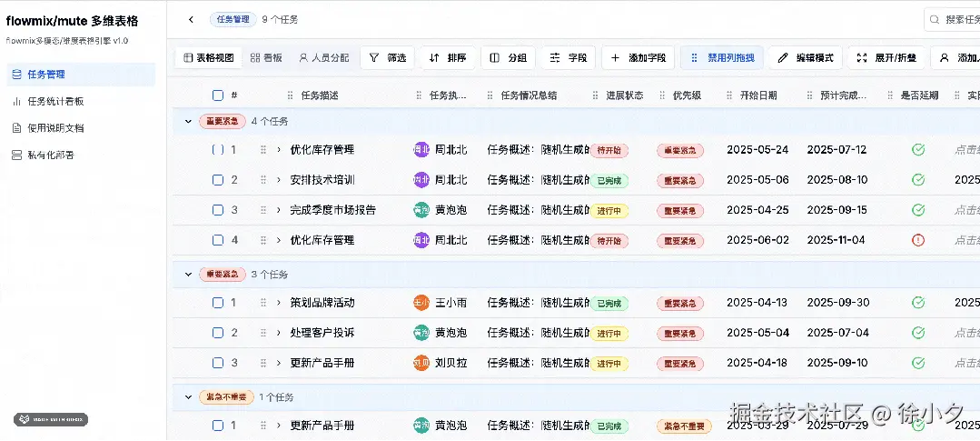This screenshot has height=441, width=980.
Task: Click the 预计完成 date 2025-11-04 cell
Action: (836, 240)
